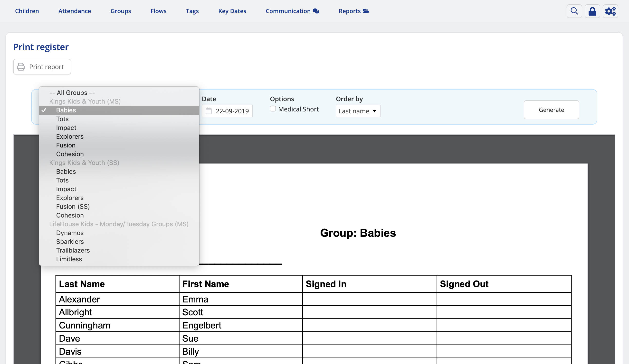Click the Billy first name cell

click(x=241, y=352)
